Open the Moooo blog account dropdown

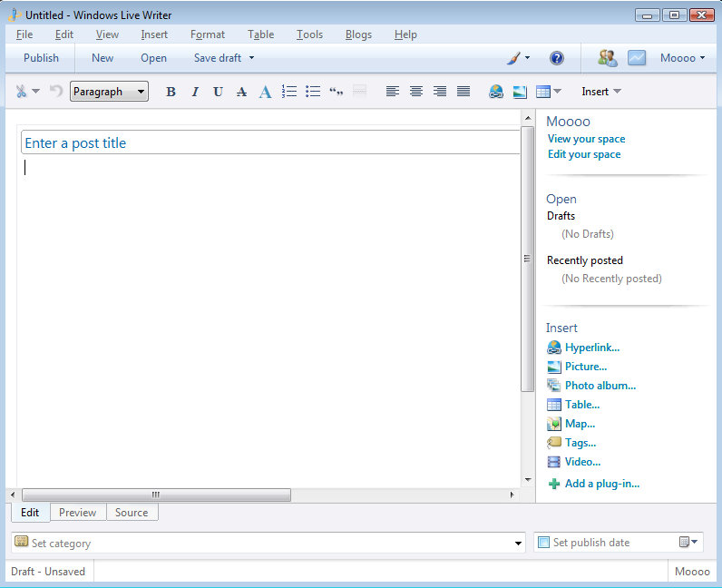pyautogui.click(x=682, y=58)
